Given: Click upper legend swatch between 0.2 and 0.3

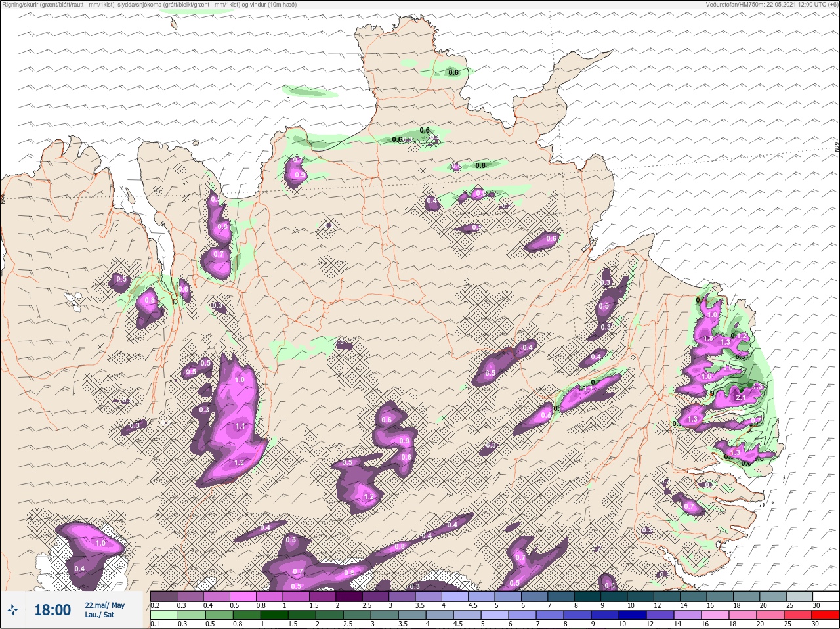Looking at the screenshot, I should tap(163, 597).
